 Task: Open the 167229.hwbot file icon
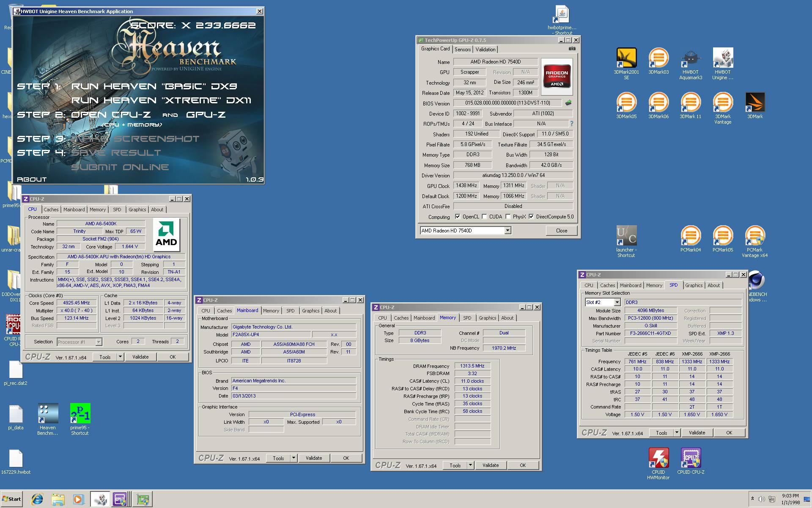click(16, 461)
